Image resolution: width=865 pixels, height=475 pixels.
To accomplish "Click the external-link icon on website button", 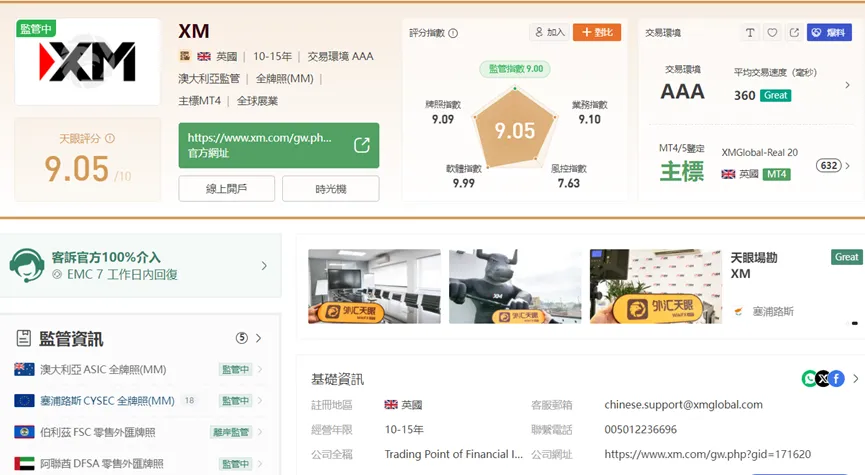I will tap(362, 145).
